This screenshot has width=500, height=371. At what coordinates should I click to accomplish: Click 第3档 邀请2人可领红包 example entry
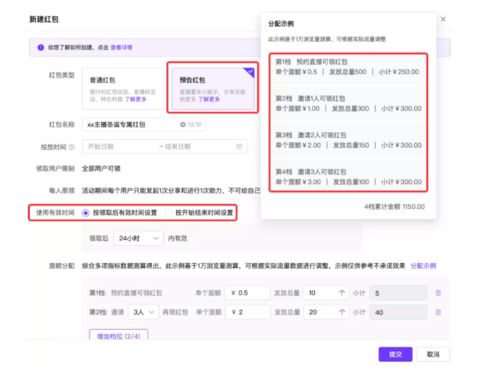[348, 140]
